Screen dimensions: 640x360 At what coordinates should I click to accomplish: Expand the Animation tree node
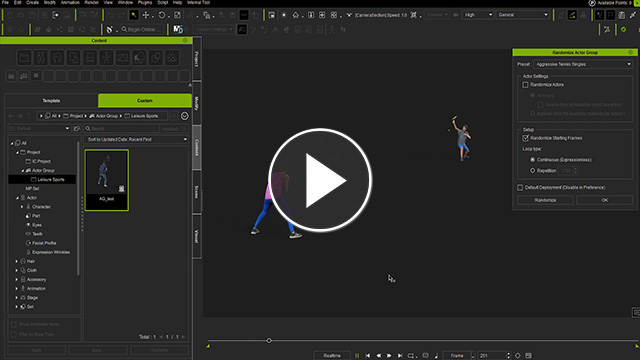click(16, 289)
